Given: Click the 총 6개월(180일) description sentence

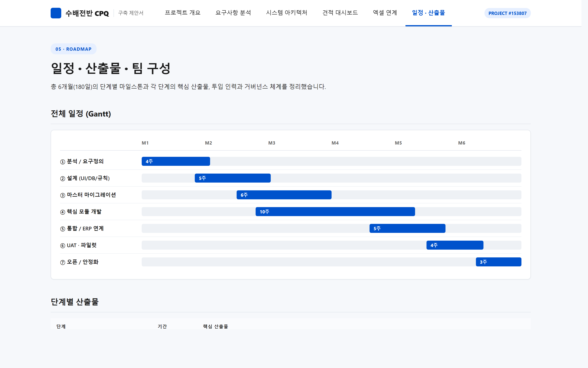Looking at the screenshot, I should coord(188,87).
